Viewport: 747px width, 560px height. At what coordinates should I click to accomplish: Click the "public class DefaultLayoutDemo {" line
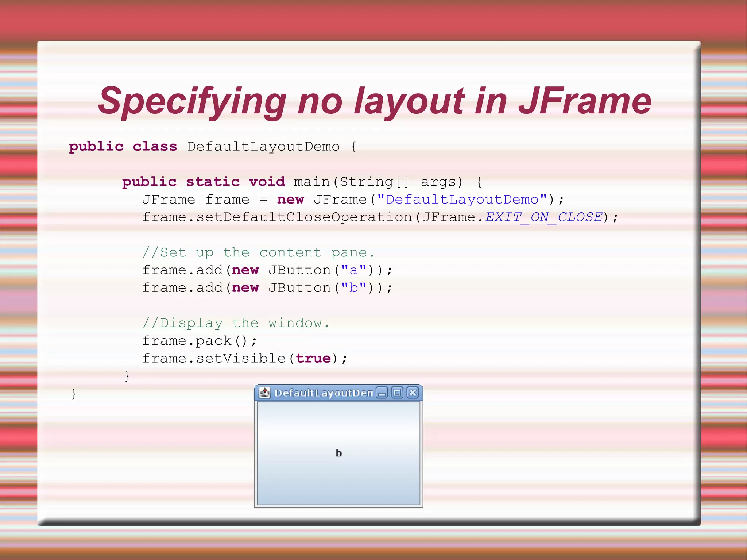[213, 147]
